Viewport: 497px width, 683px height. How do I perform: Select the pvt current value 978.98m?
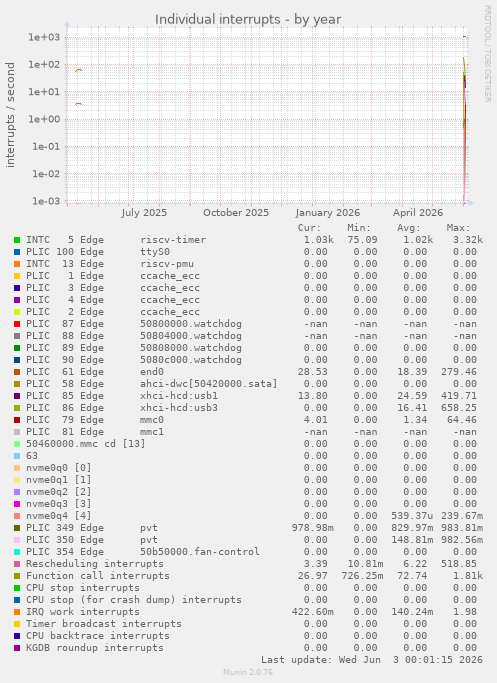(x=313, y=528)
